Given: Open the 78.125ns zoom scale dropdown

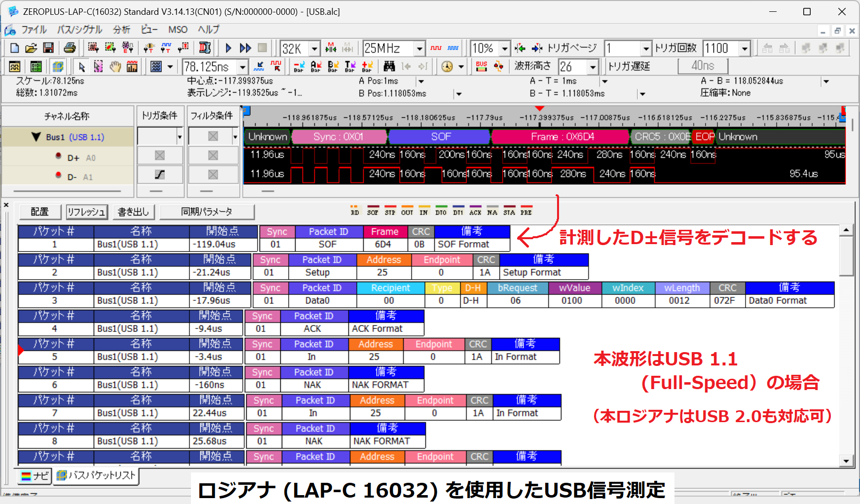Looking at the screenshot, I should pyautogui.click(x=243, y=67).
